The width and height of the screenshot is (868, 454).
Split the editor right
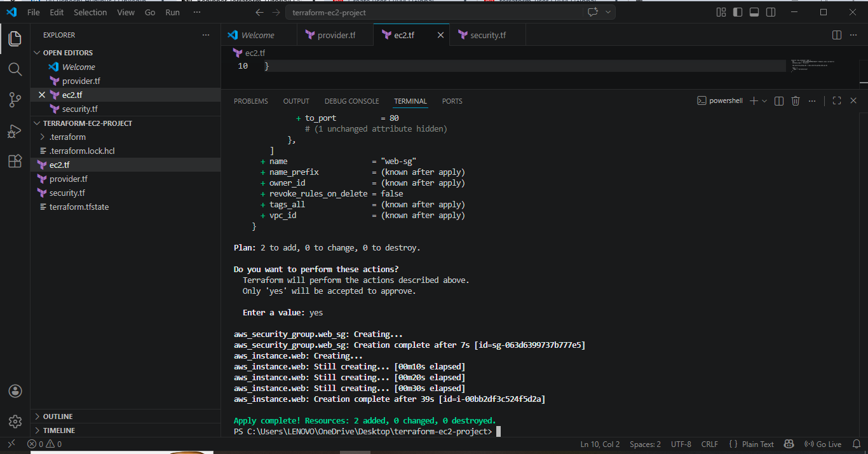[x=837, y=35]
